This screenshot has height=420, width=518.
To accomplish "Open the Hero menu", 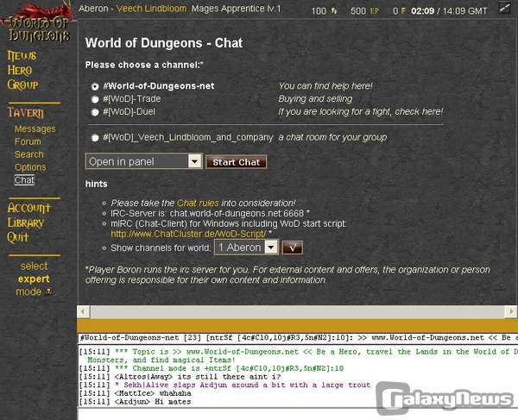I will [20, 70].
